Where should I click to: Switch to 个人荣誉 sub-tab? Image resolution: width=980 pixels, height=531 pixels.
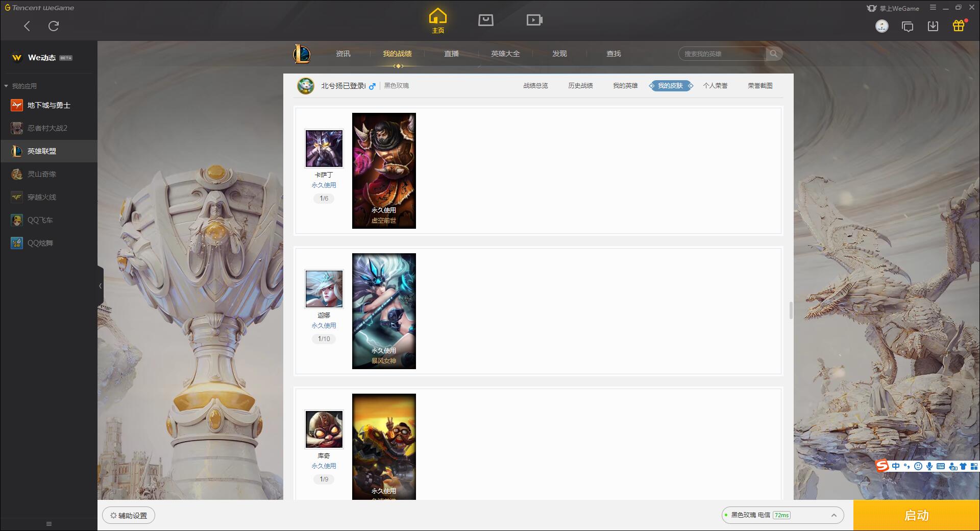[715, 86]
